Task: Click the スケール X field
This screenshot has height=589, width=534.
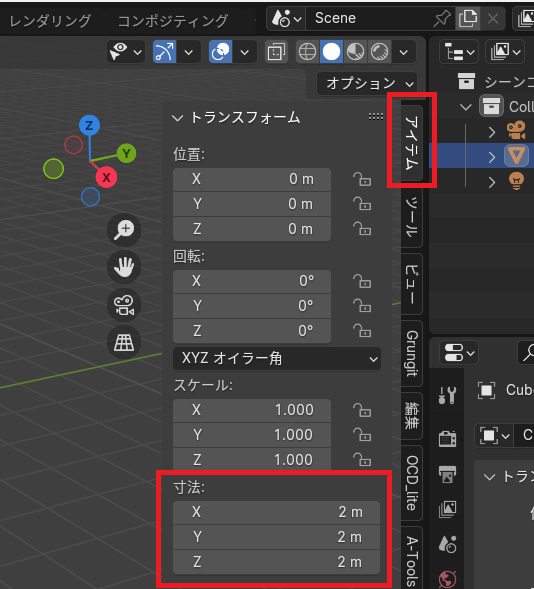Action: (252, 410)
